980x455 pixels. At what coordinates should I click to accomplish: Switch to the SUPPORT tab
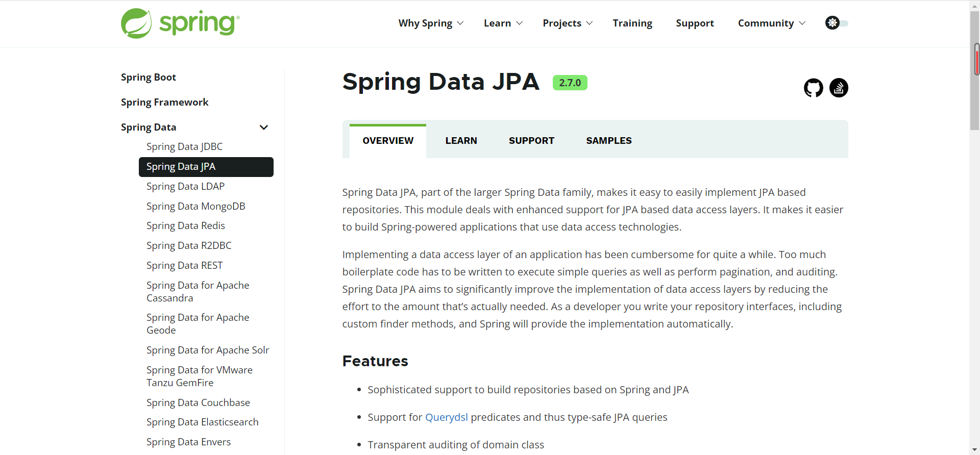(x=531, y=141)
